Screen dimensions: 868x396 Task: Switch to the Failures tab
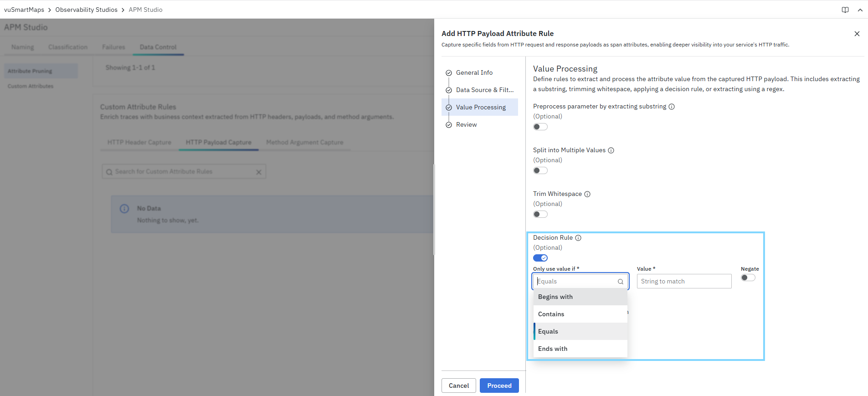(113, 47)
